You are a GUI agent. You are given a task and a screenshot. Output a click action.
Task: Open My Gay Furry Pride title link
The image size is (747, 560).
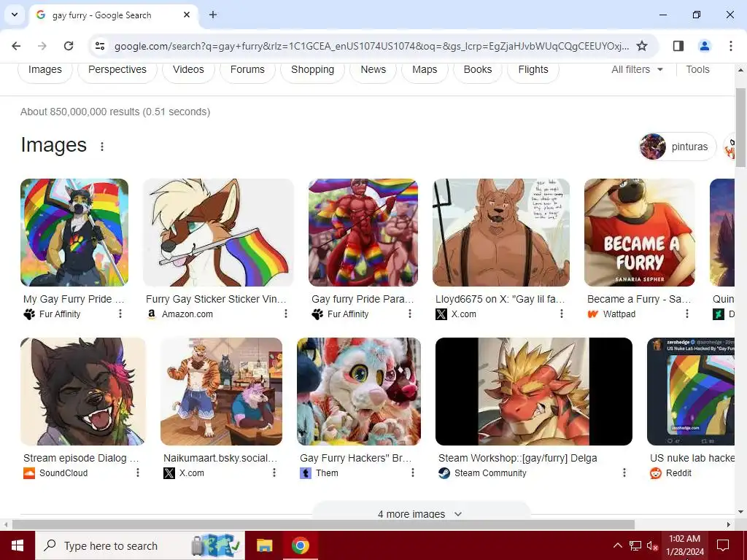[74, 299]
